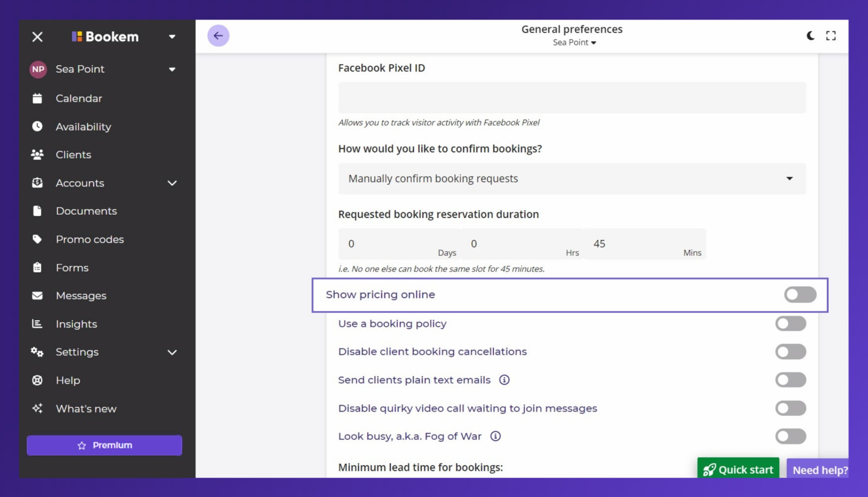Expand the Accounts submenu chevron
Screen dimensions: 868x497
point(172,183)
